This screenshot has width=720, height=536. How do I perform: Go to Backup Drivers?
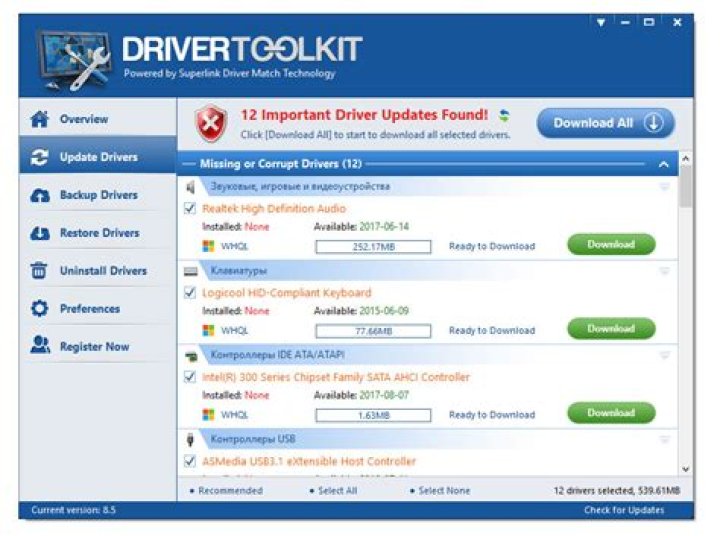click(98, 195)
